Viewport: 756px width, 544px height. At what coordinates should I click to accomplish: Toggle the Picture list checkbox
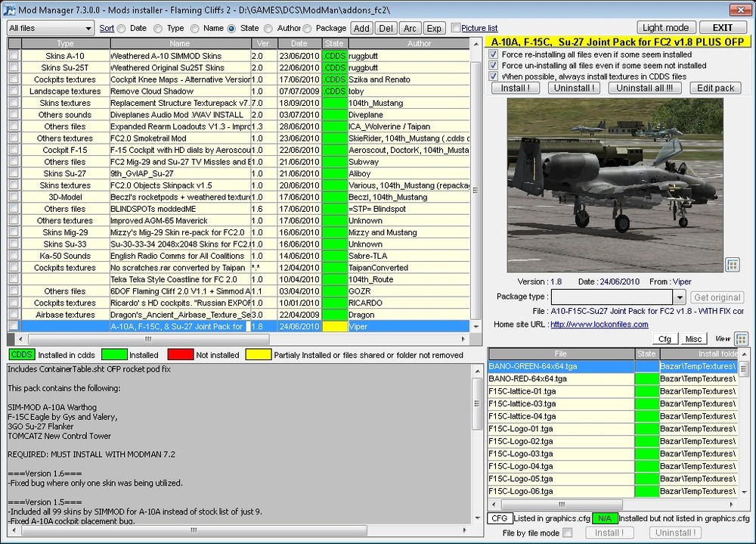pyautogui.click(x=456, y=28)
